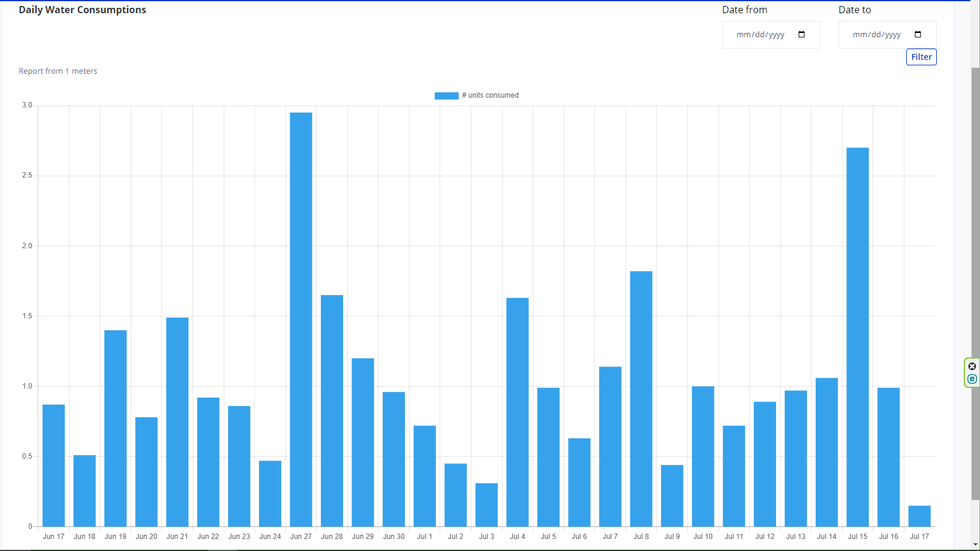Click the Jul 4 bar
Screen dimensions: 980x551
(518, 412)
